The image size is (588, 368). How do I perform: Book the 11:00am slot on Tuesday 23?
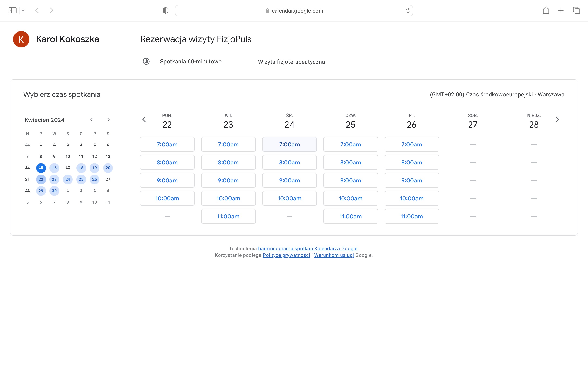(x=228, y=216)
